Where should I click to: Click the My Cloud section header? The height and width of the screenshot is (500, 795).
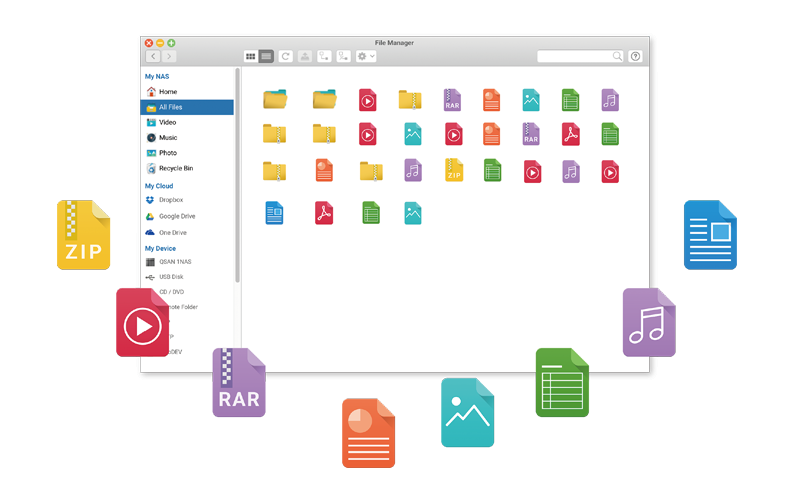pyautogui.click(x=159, y=186)
